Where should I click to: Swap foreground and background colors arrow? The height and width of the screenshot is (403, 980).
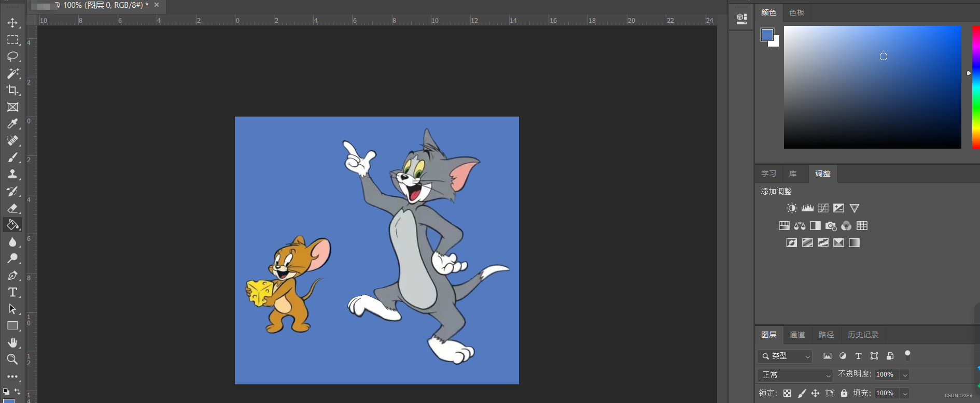[18, 391]
